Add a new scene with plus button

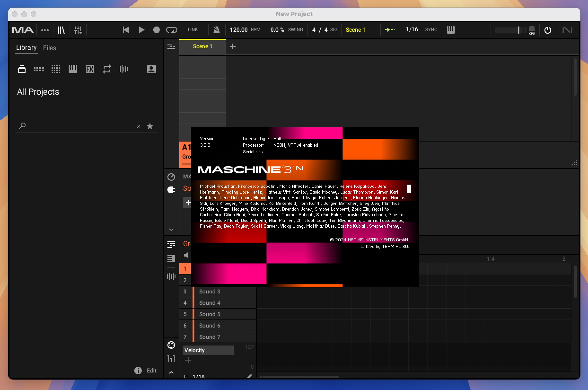coord(233,46)
